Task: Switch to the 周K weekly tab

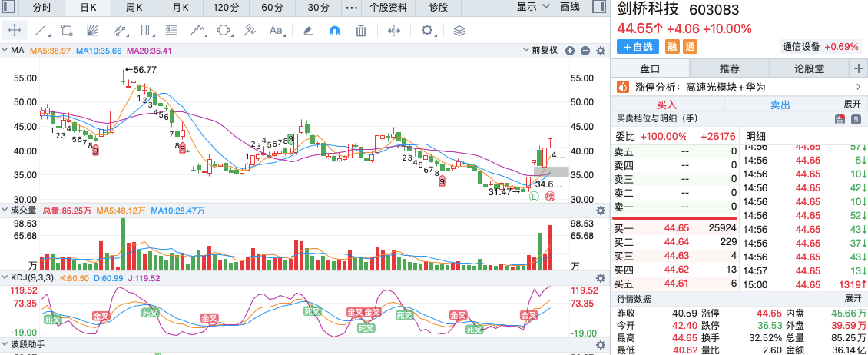Action: (x=134, y=8)
